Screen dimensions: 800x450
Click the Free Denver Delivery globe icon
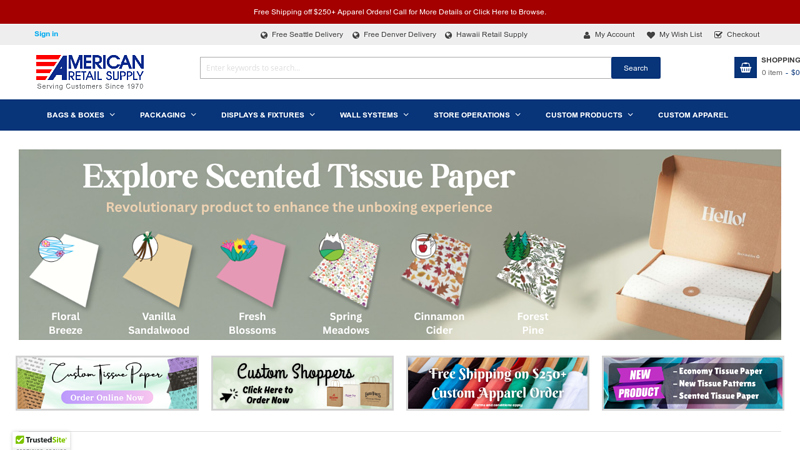[356, 35]
